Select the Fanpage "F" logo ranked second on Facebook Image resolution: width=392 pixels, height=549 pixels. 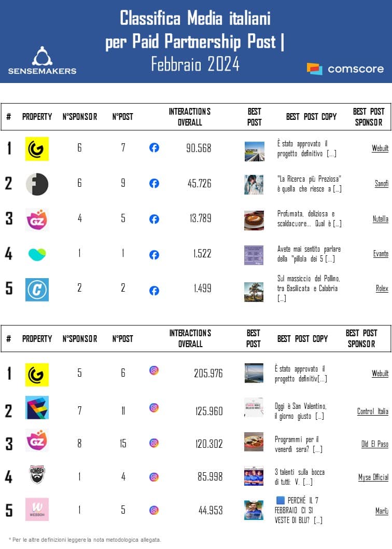coord(37,184)
